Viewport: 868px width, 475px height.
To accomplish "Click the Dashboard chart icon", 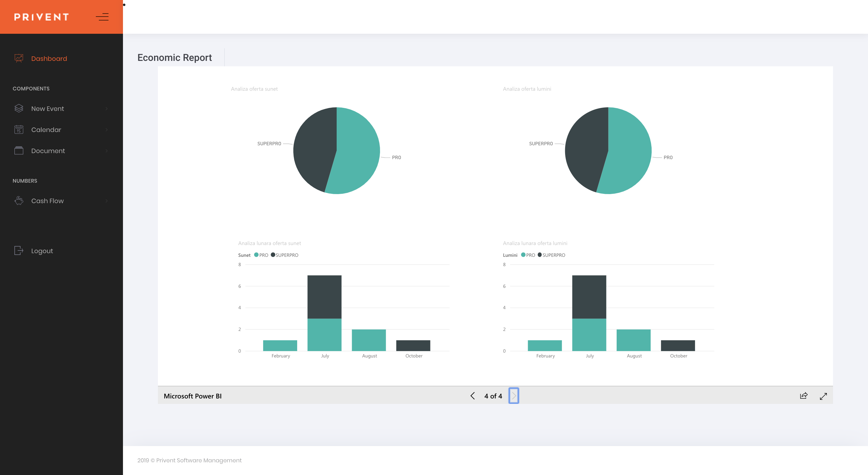I will tap(19, 58).
